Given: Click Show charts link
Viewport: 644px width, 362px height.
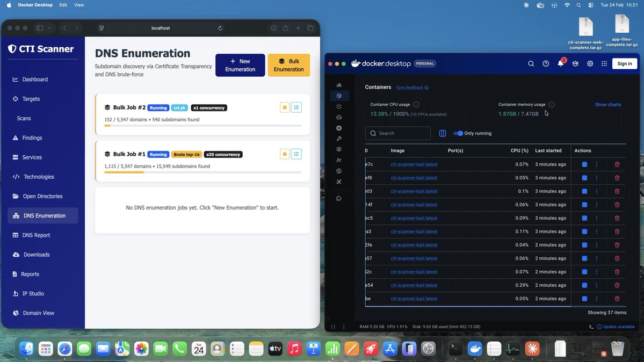Looking at the screenshot, I should tap(608, 104).
